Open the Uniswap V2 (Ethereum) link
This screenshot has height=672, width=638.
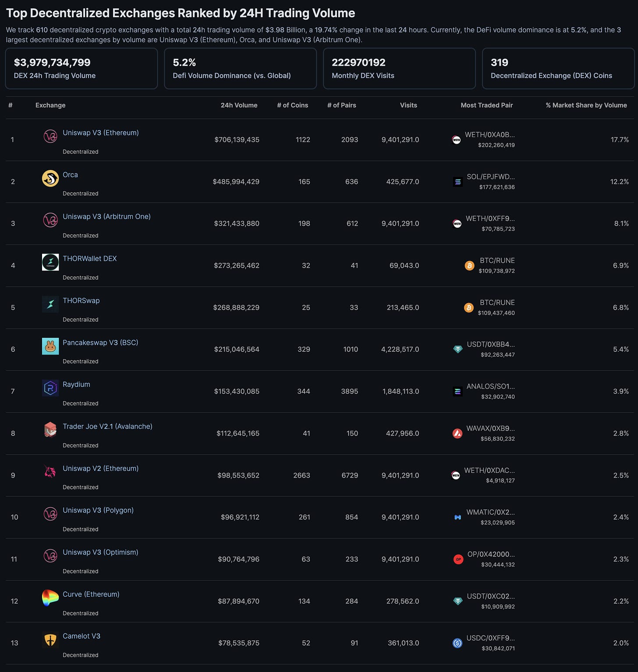coord(101,468)
